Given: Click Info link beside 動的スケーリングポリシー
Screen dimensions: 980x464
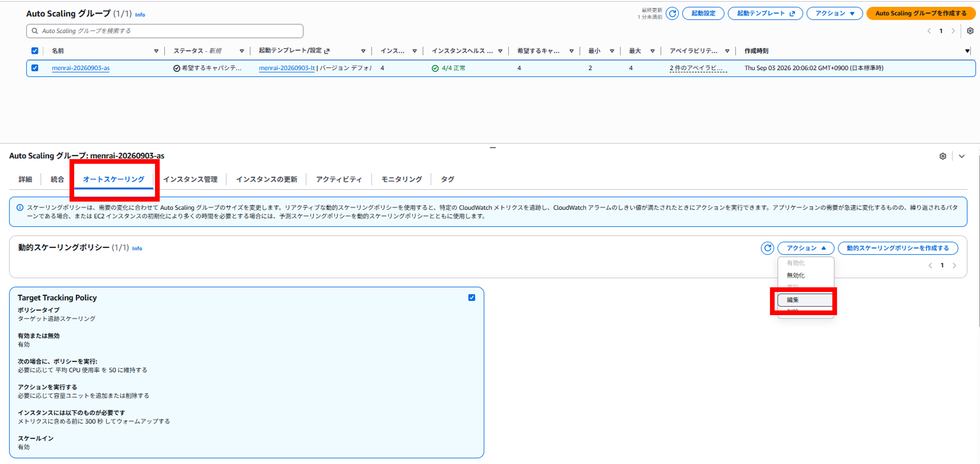Looking at the screenshot, I should (137, 249).
